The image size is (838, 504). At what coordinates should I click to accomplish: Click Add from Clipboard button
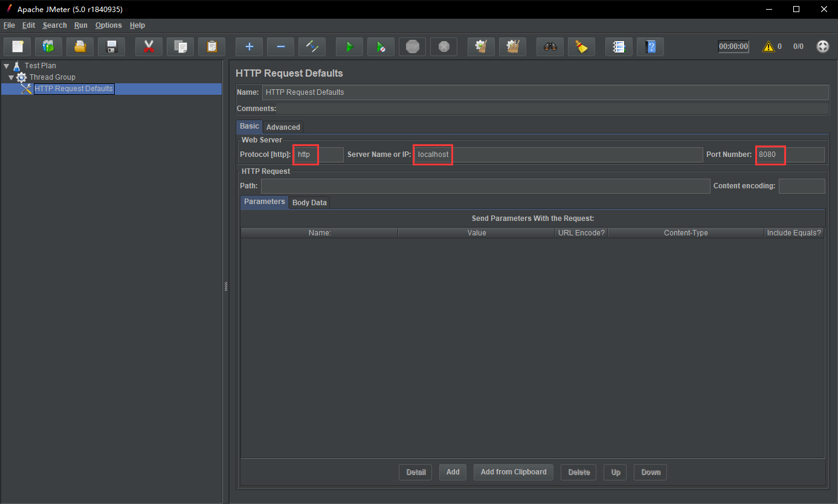click(514, 472)
